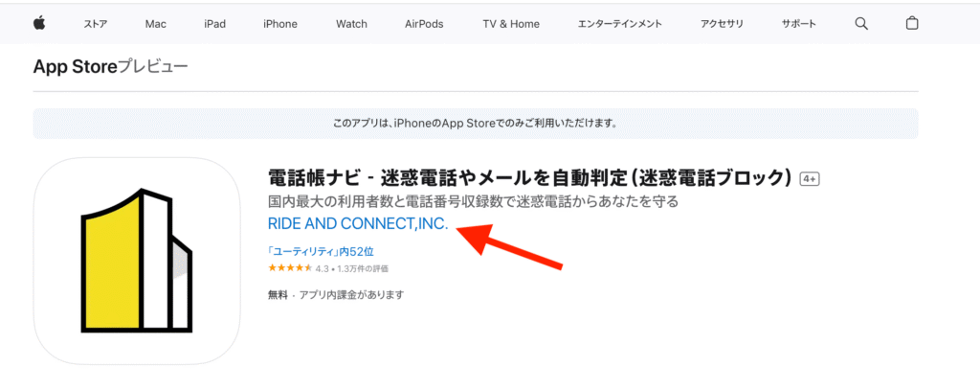Select iPhone in the navigation bar

point(280,24)
